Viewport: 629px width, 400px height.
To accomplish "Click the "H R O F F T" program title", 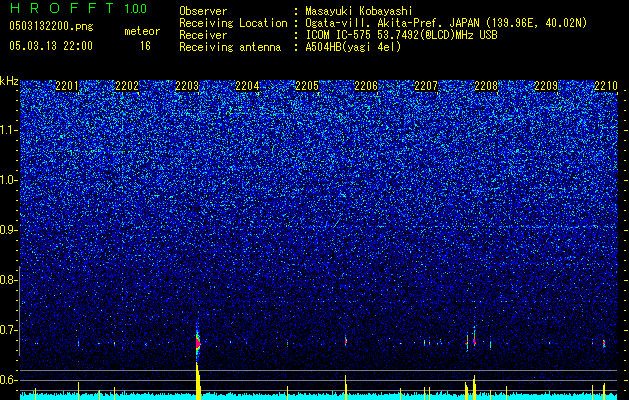I will click(x=62, y=8).
